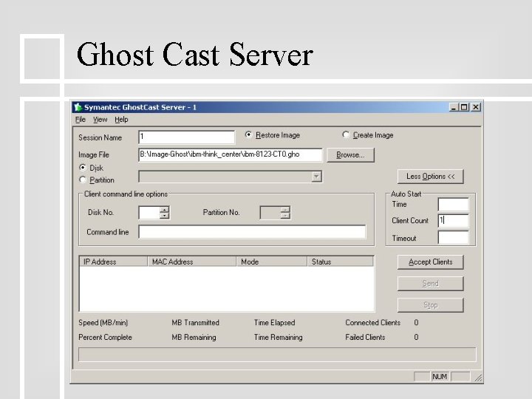Viewport: 532px width, 399px height.
Task: Close the GhostCast Server window
Action: click(476, 107)
